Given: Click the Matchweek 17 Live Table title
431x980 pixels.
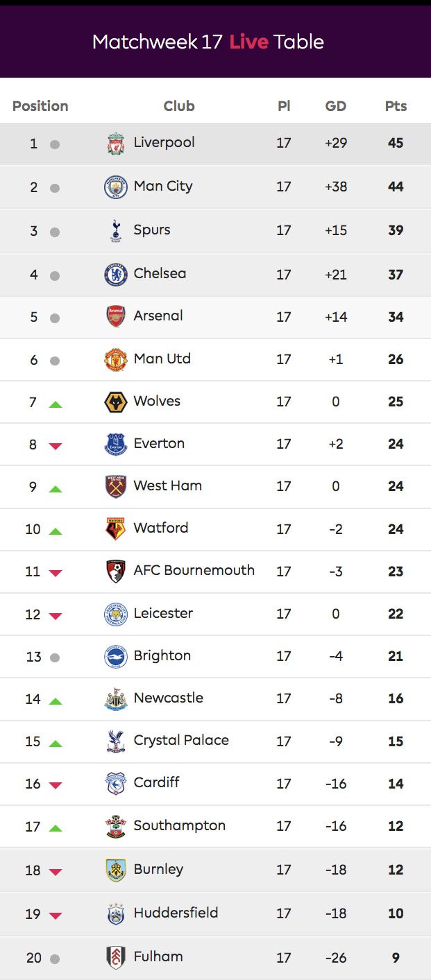Looking at the screenshot, I should click(208, 42).
